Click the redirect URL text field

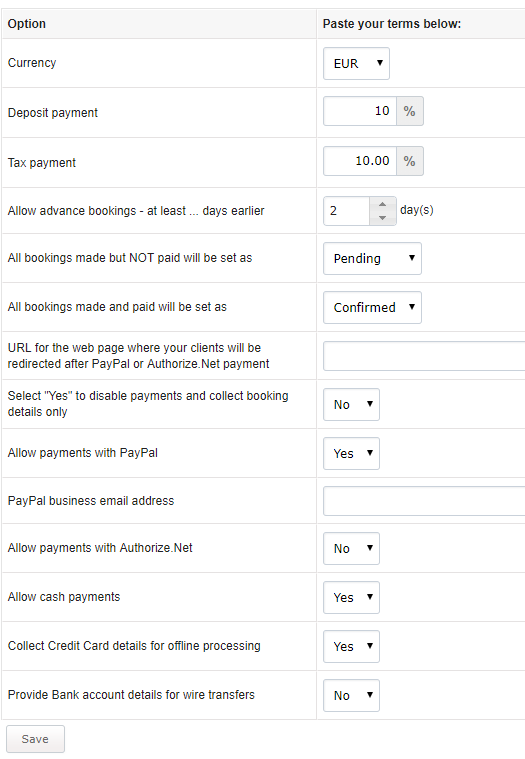click(424, 356)
